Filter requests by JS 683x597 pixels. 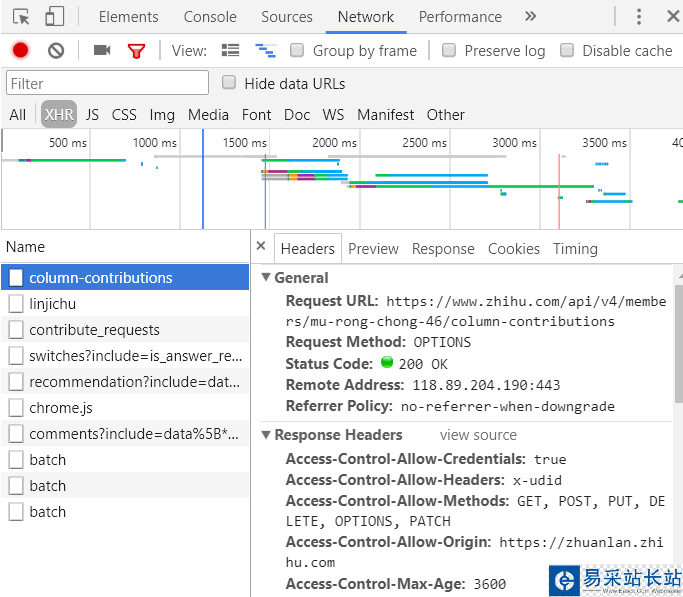[x=92, y=115]
